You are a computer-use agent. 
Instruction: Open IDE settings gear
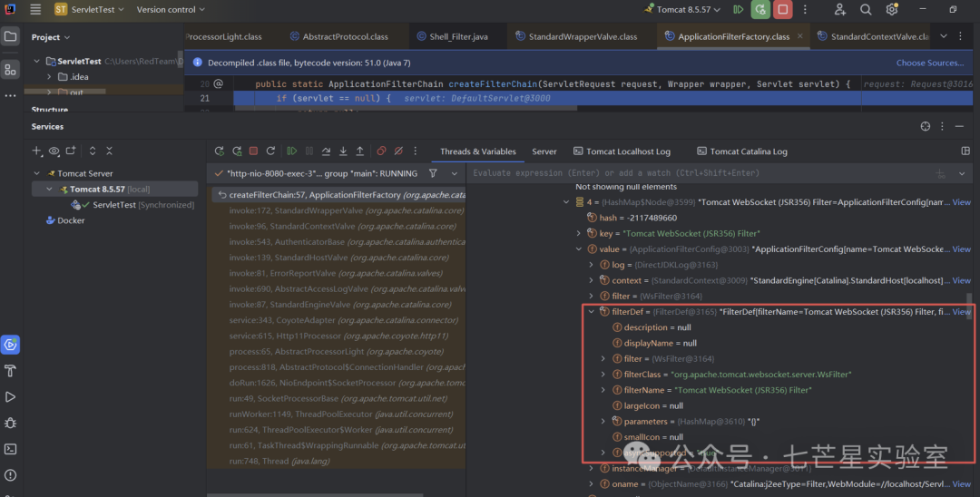click(892, 9)
